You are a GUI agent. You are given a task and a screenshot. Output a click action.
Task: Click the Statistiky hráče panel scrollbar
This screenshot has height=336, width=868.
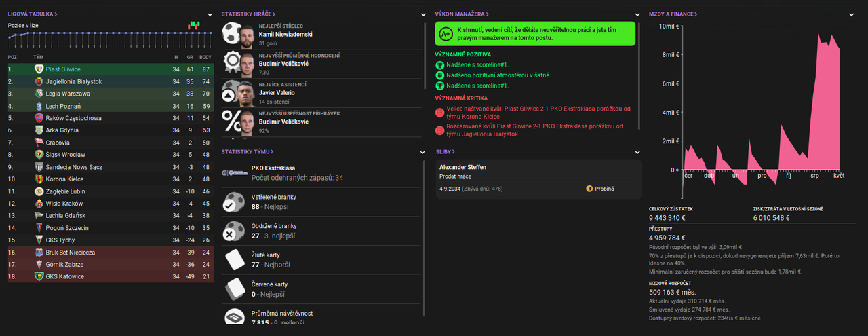tap(425, 56)
